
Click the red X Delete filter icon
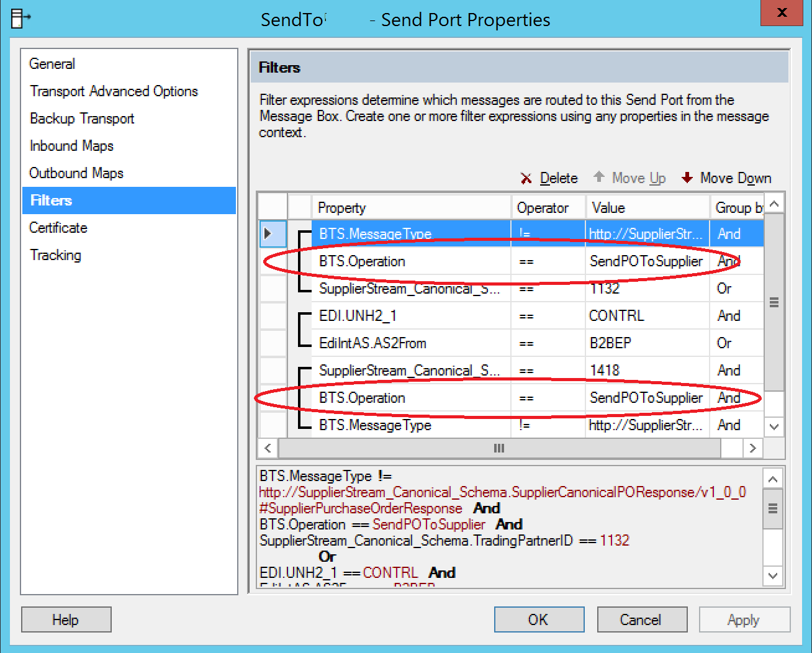tap(526, 179)
